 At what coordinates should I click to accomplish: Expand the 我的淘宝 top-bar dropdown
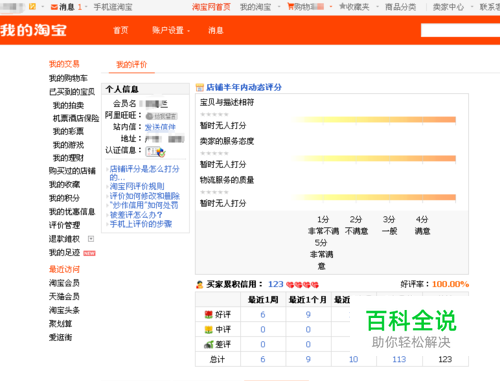point(279,7)
